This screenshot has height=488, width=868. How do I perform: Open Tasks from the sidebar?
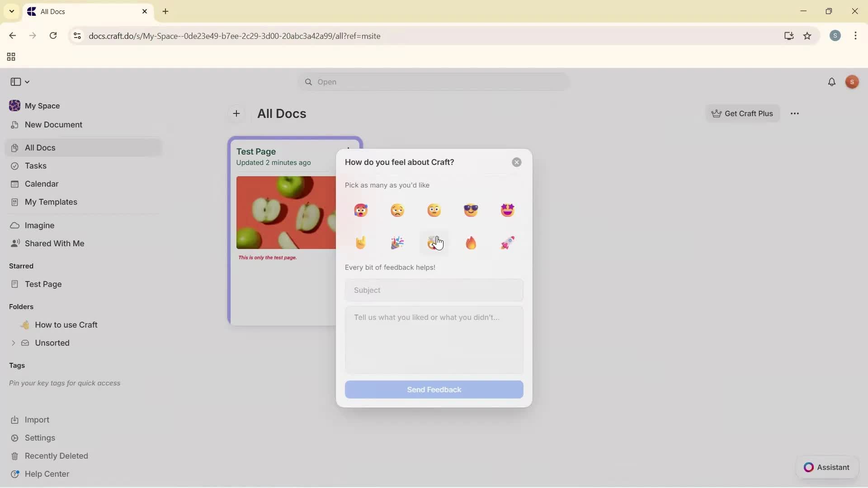[35, 166]
